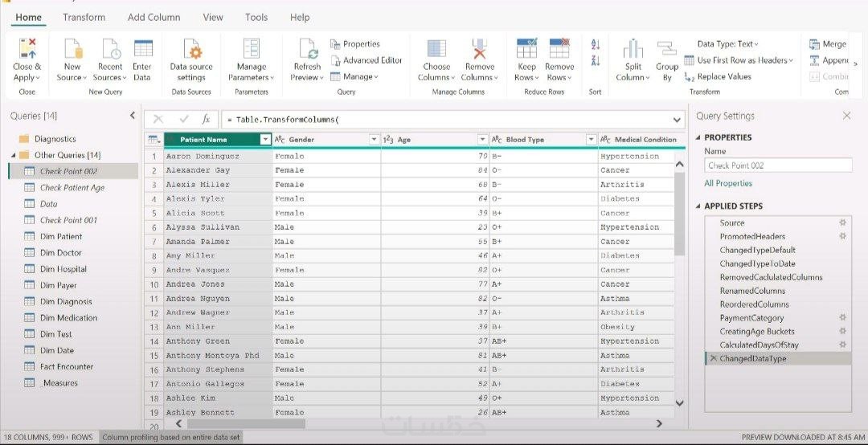Click the Group By icon
This screenshot has width=868, height=445.
666,49
